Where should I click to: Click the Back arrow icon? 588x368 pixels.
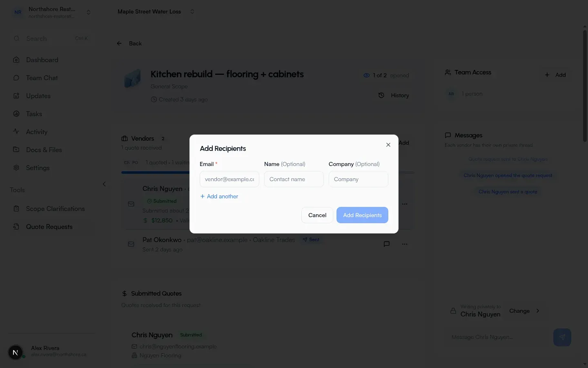coord(119,43)
